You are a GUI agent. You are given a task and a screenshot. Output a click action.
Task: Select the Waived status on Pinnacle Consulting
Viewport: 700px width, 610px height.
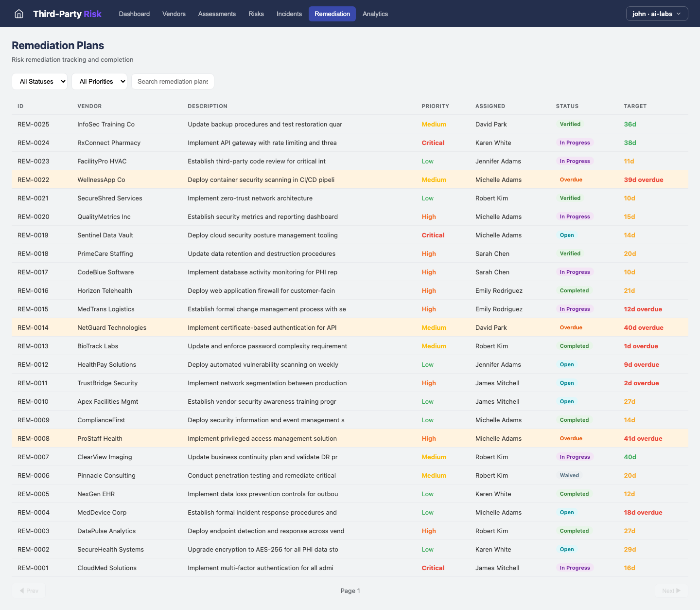pos(569,475)
